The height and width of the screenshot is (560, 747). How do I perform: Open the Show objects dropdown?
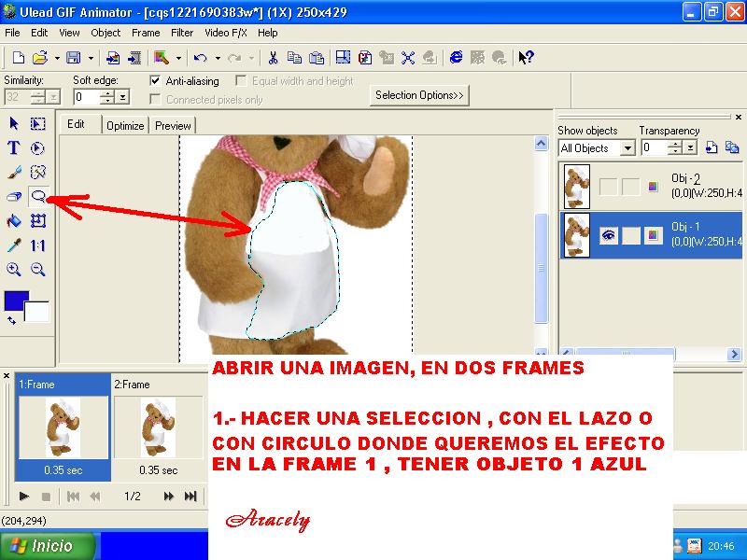(627, 148)
